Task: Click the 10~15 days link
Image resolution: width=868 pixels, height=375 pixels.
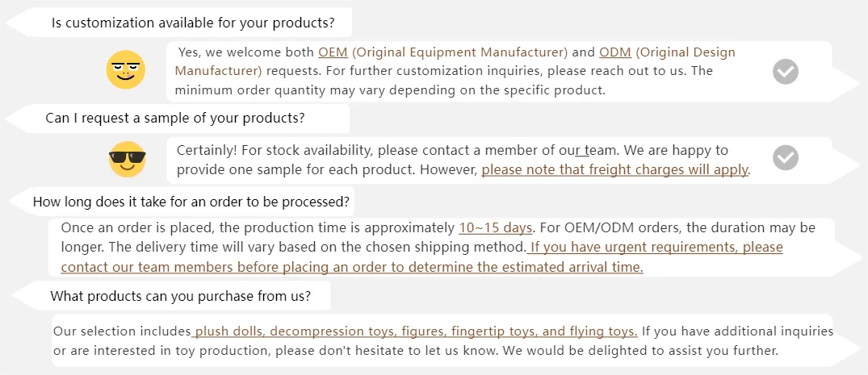Action: [x=496, y=227]
